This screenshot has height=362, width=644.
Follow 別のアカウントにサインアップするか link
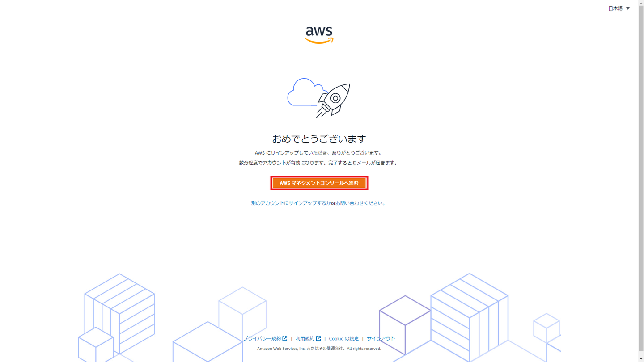(x=291, y=203)
